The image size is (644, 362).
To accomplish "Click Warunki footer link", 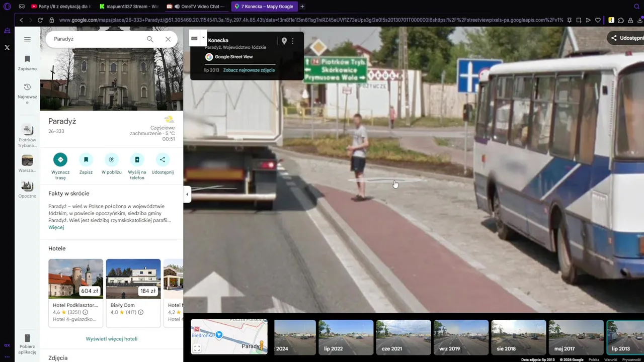I will click(610, 359).
